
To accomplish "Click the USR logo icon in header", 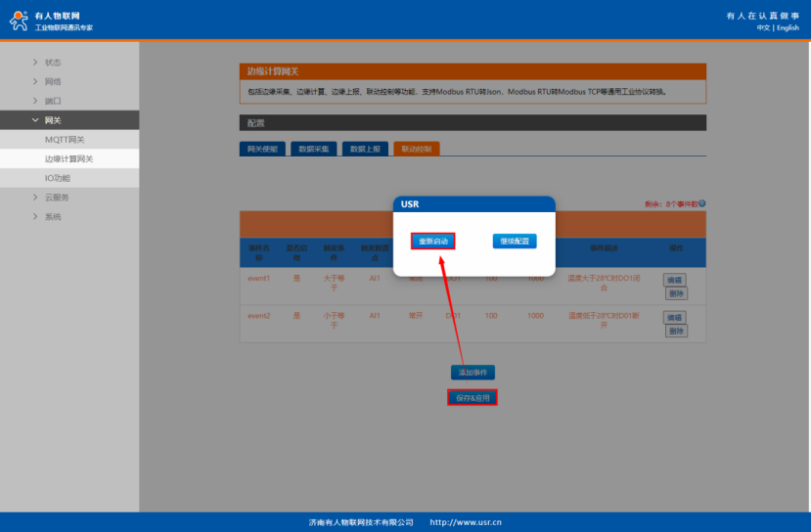I will [x=19, y=22].
